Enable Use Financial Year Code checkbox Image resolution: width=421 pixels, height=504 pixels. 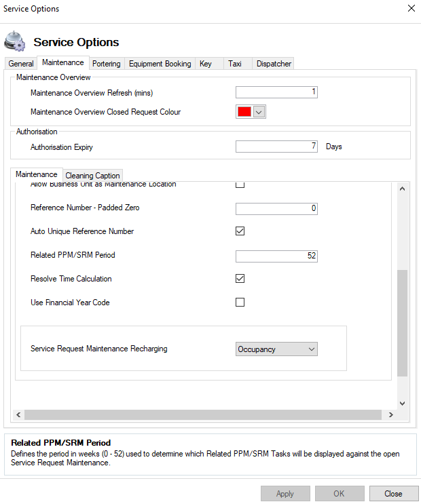(x=240, y=303)
